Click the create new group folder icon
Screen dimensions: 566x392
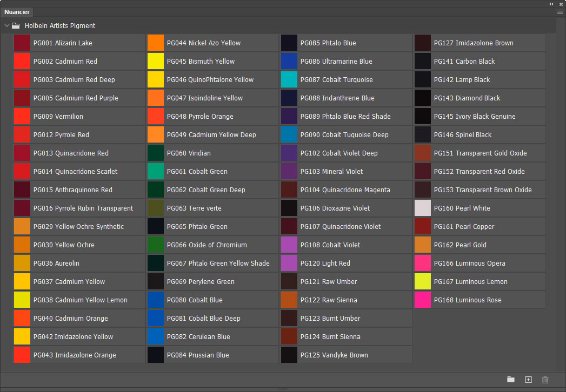pos(510,380)
